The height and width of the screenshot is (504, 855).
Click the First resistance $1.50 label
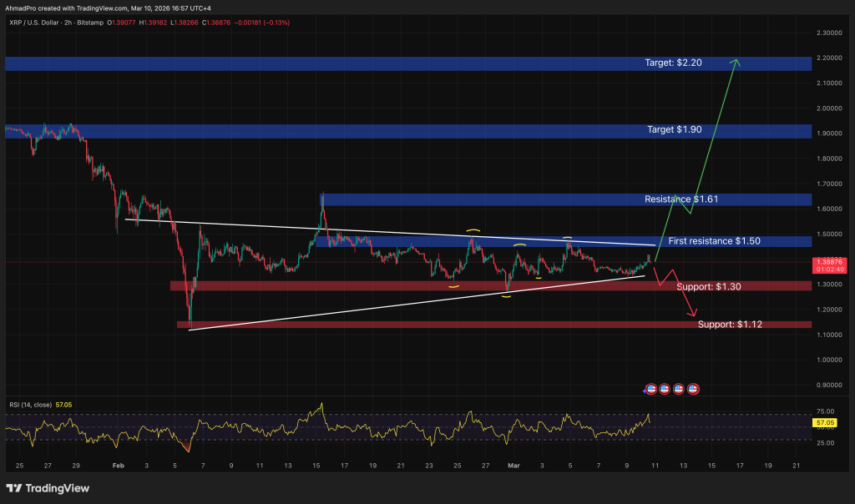coord(713,241)
